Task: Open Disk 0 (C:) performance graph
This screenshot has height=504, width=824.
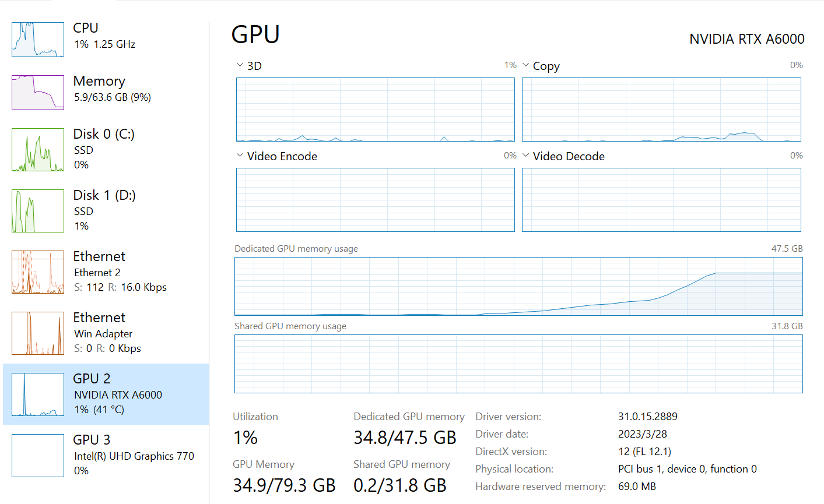Action: [x=38, y=150]
